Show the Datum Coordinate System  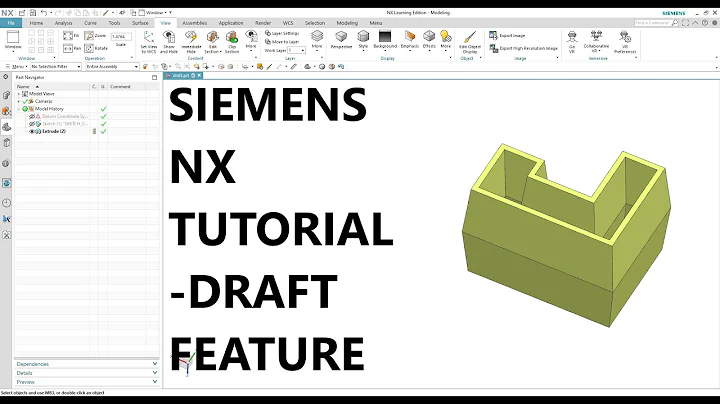click(32, 117)
